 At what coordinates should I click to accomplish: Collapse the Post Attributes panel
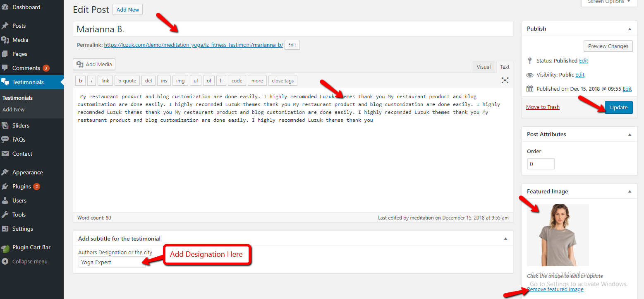[630, 135]
